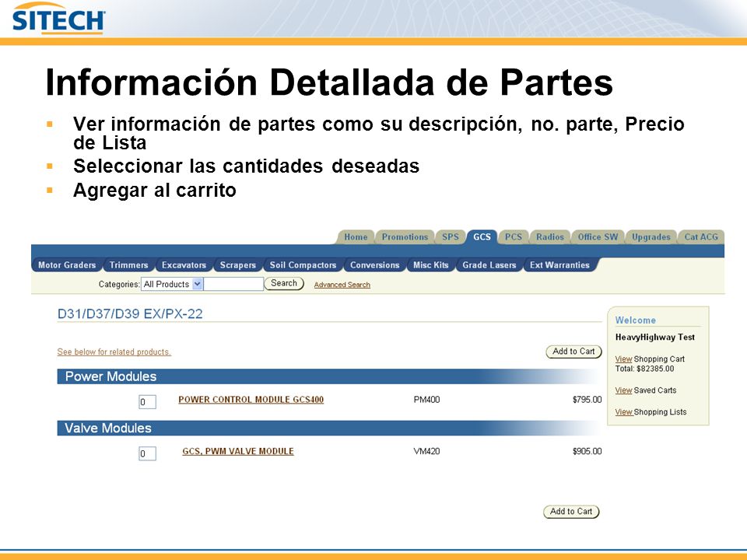Image resolution: width=747 pixels, height=560 pixels.
Task: Go to Grade Lasers category
Action: coord(489,265)
